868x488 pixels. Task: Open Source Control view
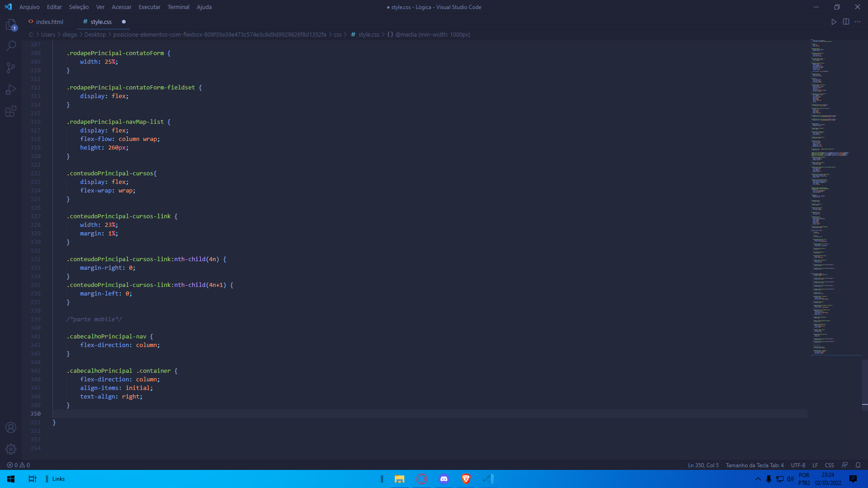click(11, 68)
